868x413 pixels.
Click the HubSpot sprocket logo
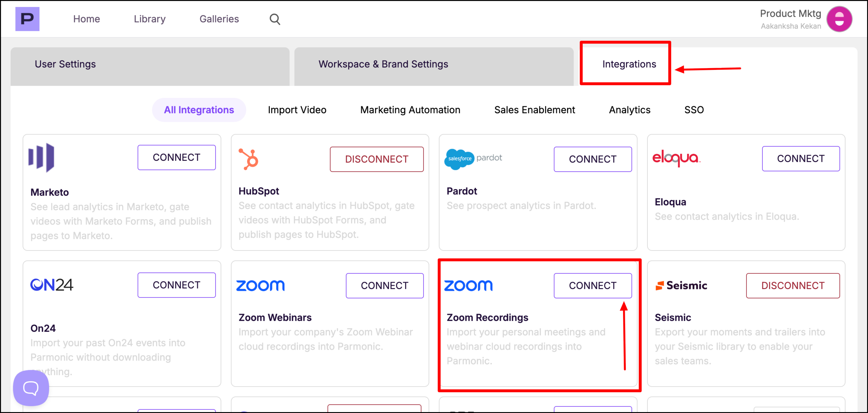pos(249,159)
